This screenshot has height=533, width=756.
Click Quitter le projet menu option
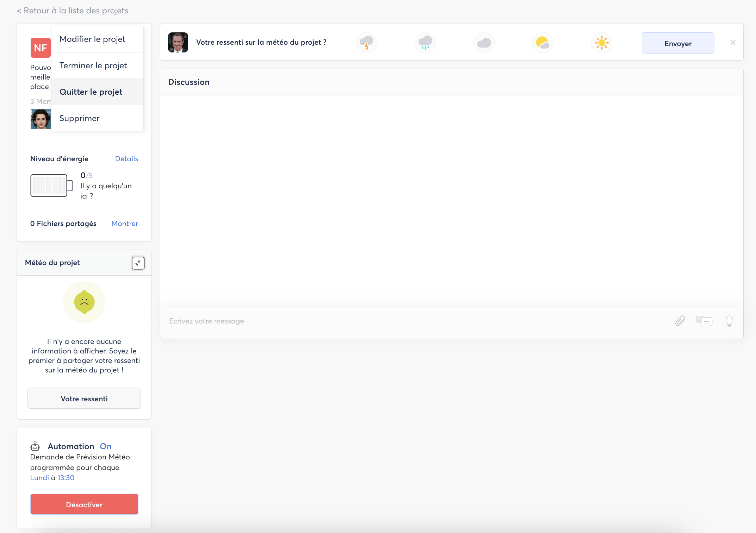coord(91,92)
